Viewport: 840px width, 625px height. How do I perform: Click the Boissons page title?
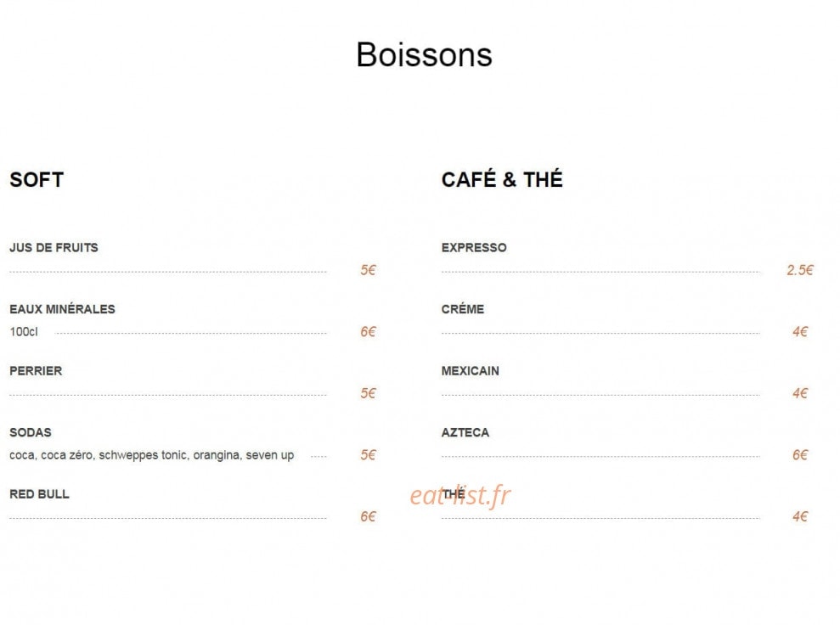tap(424, 54)
